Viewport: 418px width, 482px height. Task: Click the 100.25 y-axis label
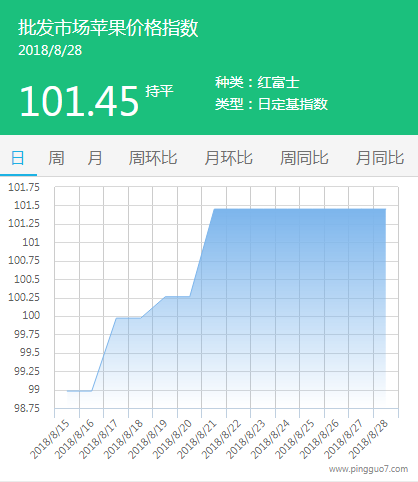tap(24, 297)
